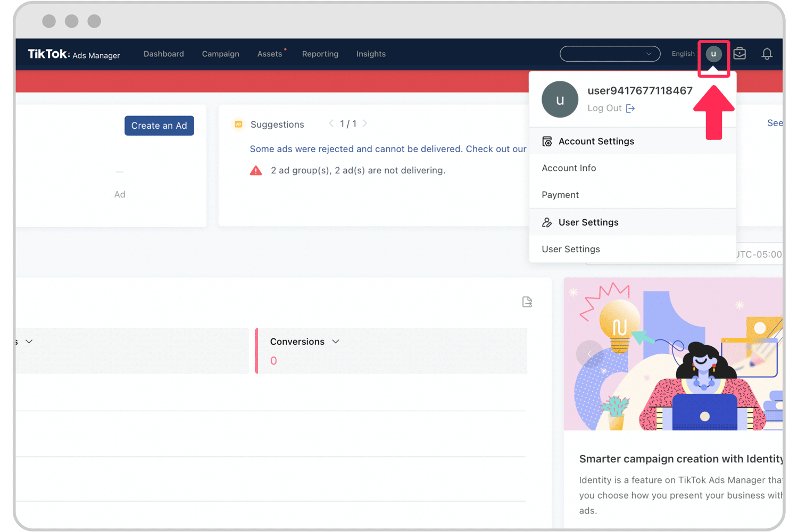
Task: Open the rejected ads suggestion link
Action: pos(388,149)
